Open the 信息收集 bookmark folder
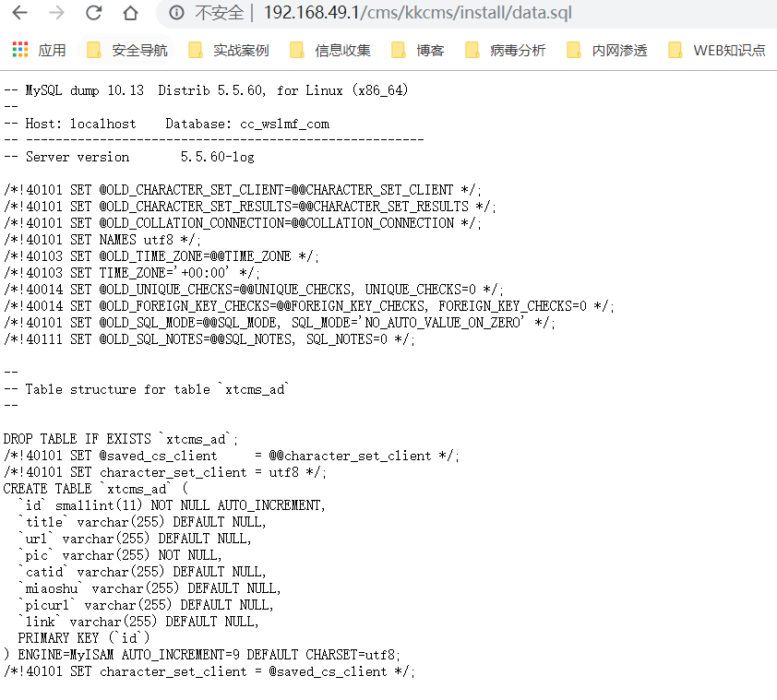 click(x=330, y=50)
